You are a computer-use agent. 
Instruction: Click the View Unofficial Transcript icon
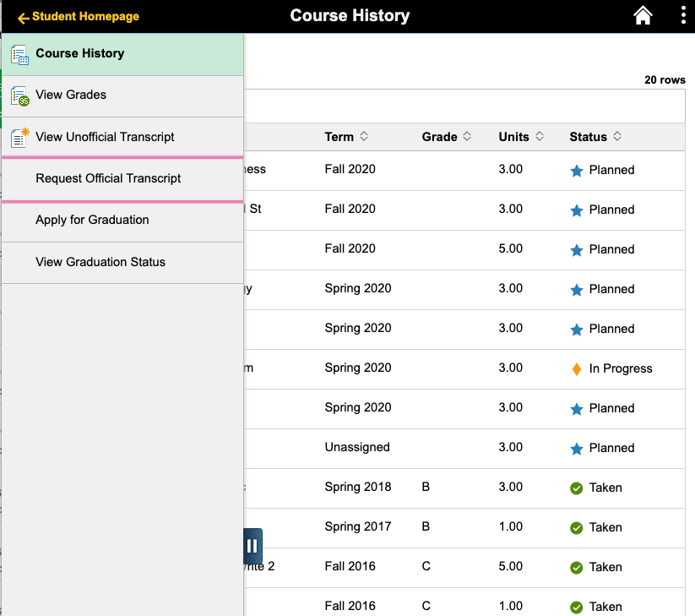coord(19,138)
